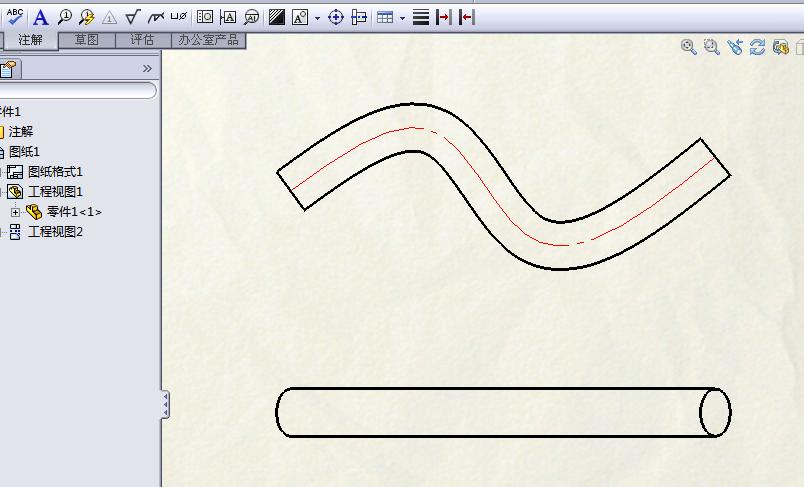
Task: Select 工程视图1 in the tree
Action: (x=55, y=192)
